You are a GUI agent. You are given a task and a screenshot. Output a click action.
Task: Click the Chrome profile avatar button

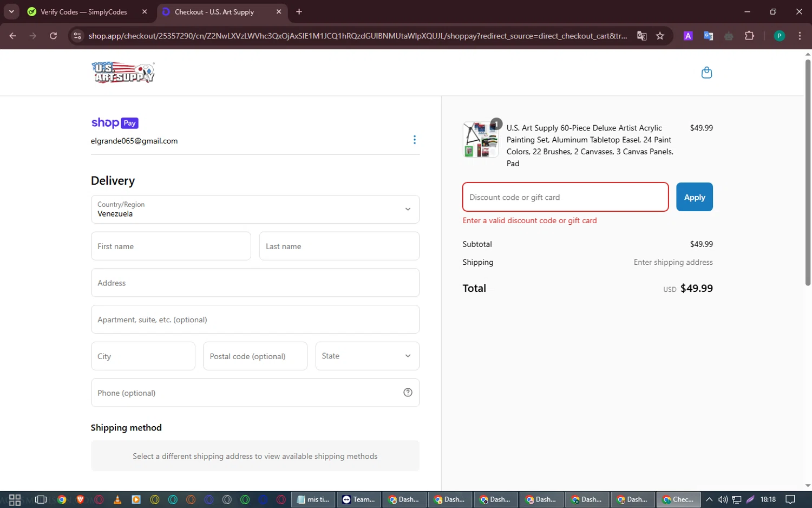(779, 36)
